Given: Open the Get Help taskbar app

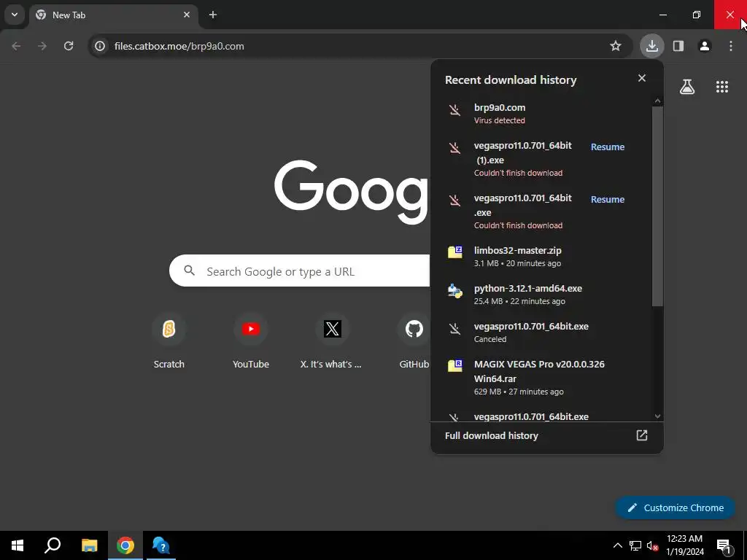Looking at the screenshot, I should point(161,545).
